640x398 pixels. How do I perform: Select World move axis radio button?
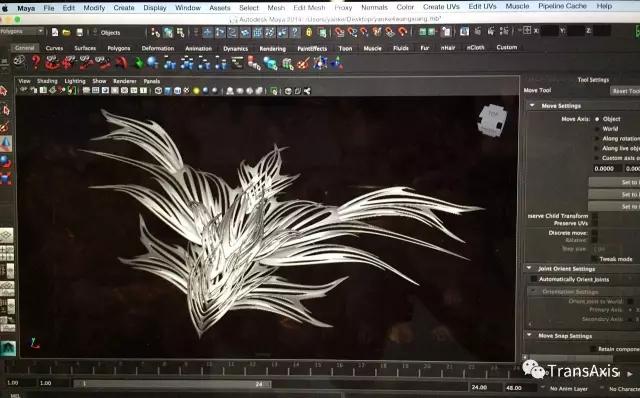(597, 129)
